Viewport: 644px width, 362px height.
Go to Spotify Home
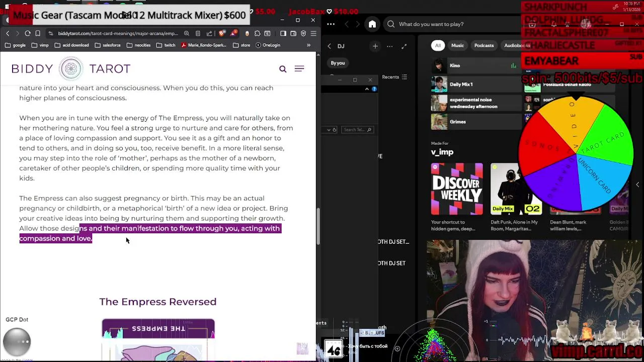pyautogui.click(x=372, y=24)
